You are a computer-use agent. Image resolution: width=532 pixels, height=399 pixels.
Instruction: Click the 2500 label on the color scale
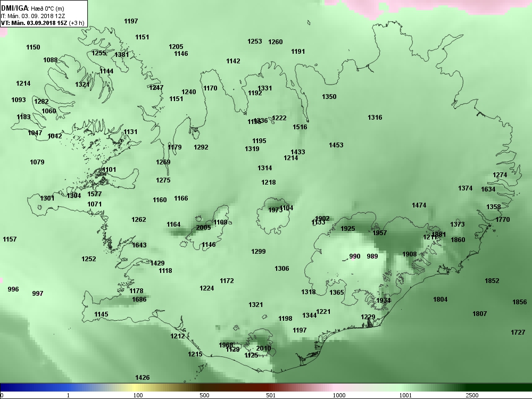pyautogui.click(x=472, y=395)
